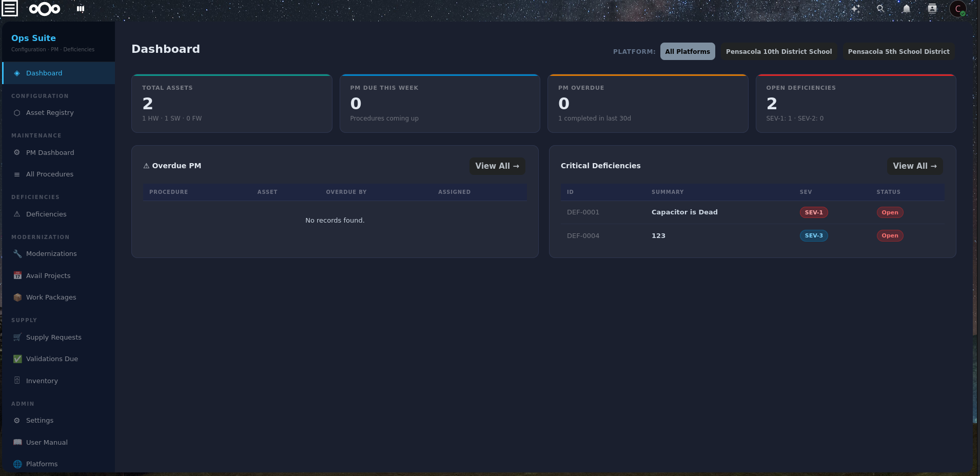Click the Ops Suite title
The image size is (980, 476).
click(33, 38)
